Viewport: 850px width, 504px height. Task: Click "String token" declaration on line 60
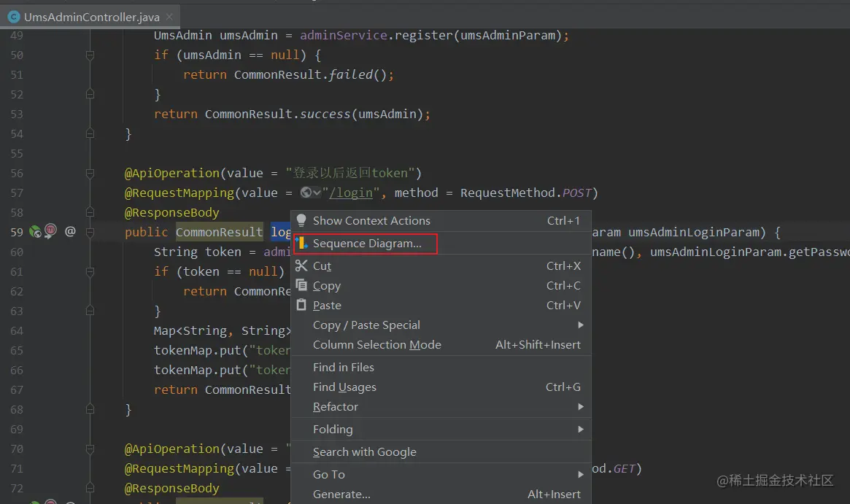[197, 252]
